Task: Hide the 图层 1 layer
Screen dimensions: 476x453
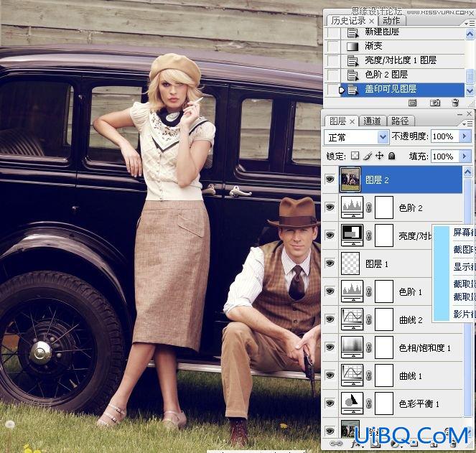Action: (330, 263)
